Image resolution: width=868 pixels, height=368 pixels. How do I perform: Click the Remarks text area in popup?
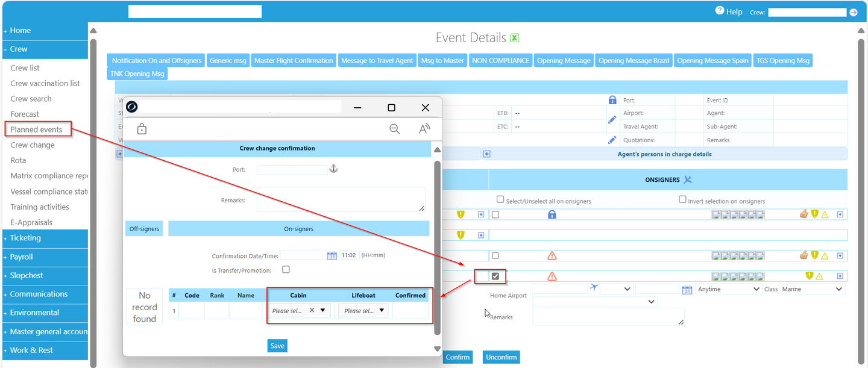[341, 199]
